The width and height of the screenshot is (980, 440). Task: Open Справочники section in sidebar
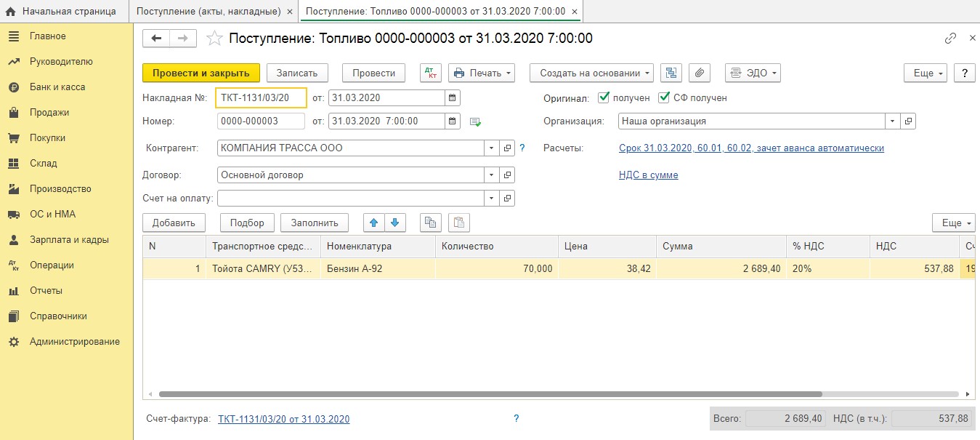[67, 316]
